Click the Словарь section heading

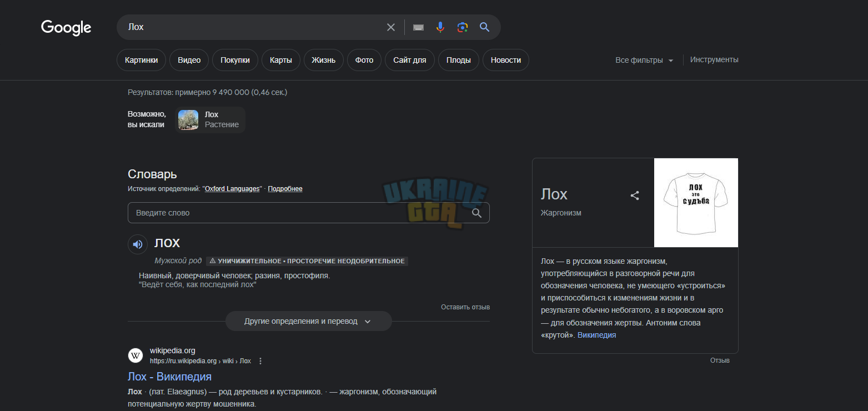pos(152,174)
